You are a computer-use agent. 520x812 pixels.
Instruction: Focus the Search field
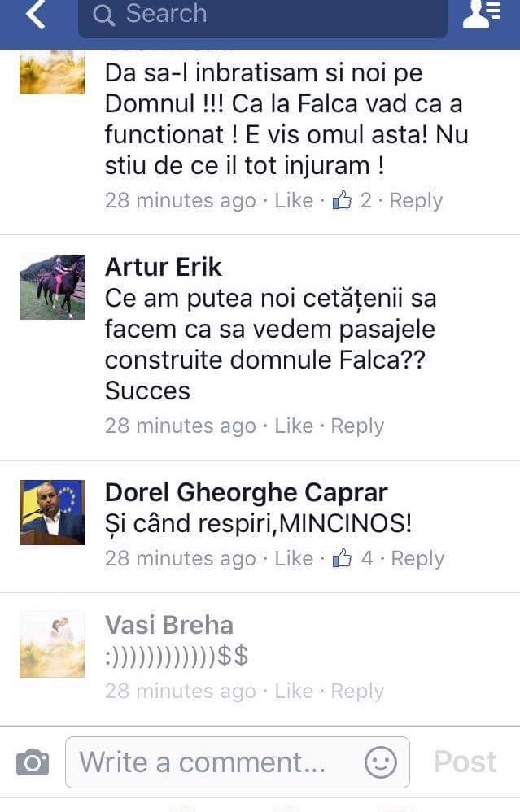263,15
